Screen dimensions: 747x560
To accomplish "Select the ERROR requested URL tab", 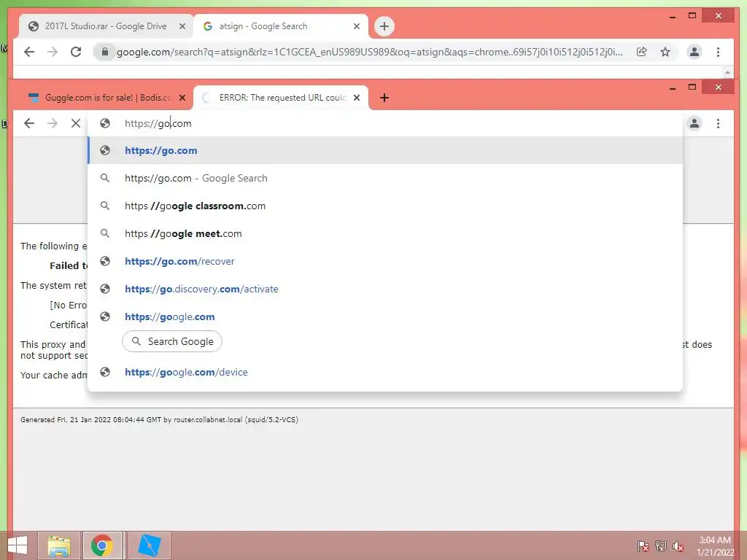I will (281, 98).
